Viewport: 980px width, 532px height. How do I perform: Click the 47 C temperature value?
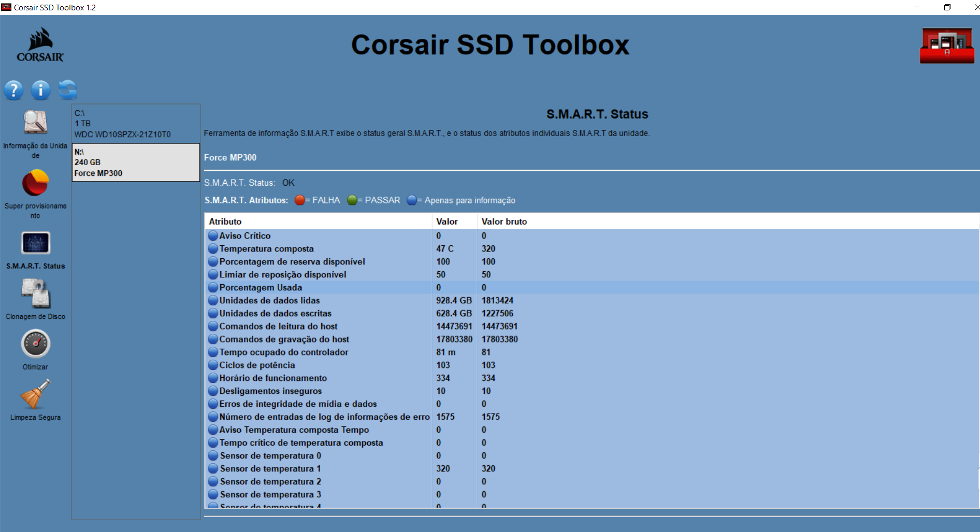tap(445, 248)
